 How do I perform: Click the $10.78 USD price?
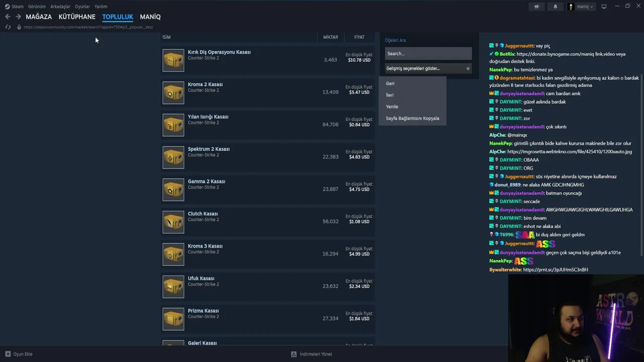pyautogui.click(x=359, y=60)
